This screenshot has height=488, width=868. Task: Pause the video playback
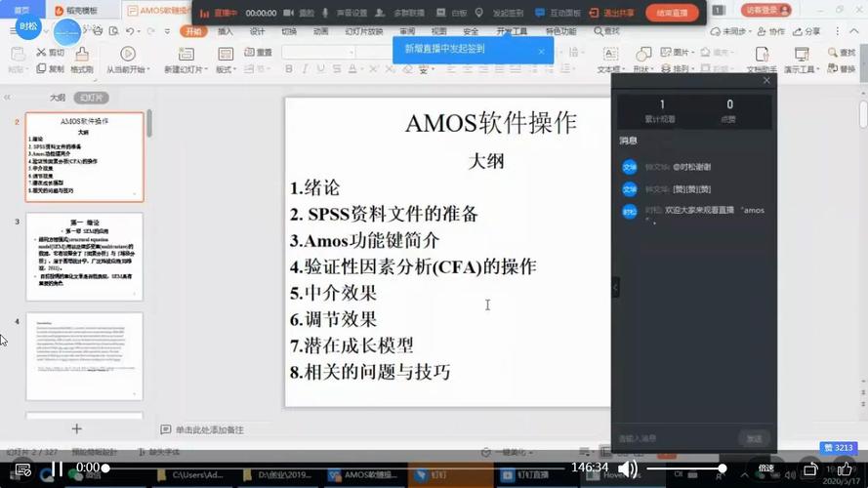point(57,469)
